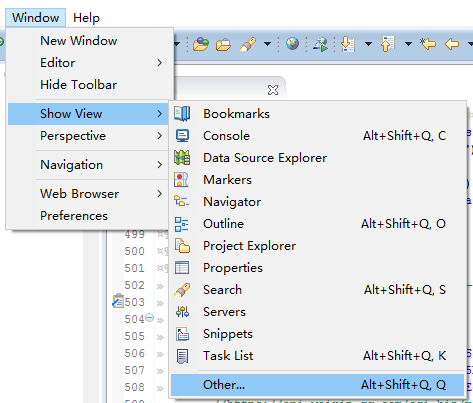Click the Bookmarks label in Show View
The height and width of the screenshot is (403, 473).
coord(237,114)
